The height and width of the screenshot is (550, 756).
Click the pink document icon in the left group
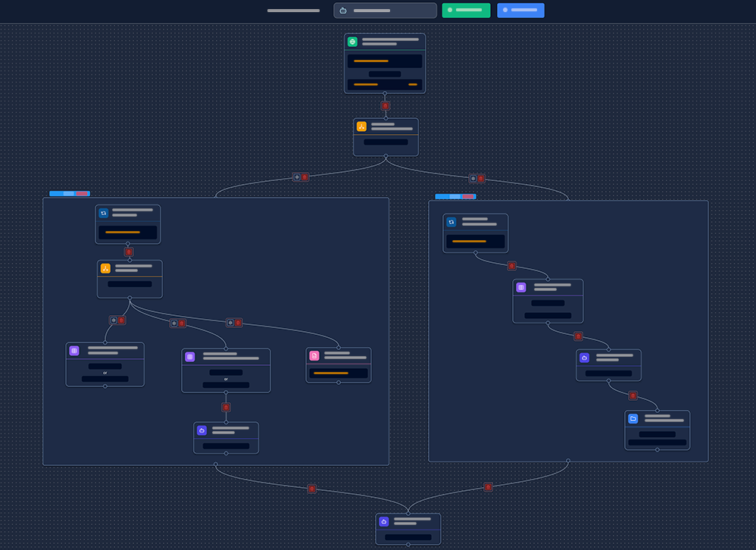coord(314,356)
